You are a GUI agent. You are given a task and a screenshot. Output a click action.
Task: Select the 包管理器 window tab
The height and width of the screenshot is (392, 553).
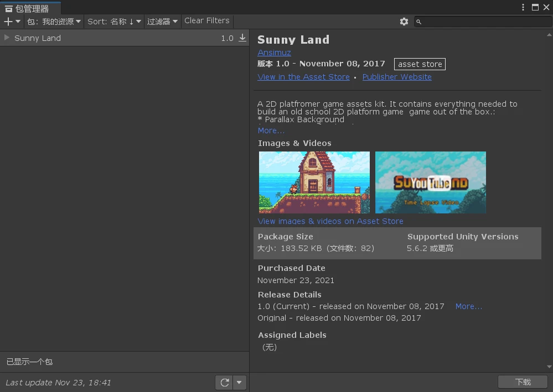(30, 8)
